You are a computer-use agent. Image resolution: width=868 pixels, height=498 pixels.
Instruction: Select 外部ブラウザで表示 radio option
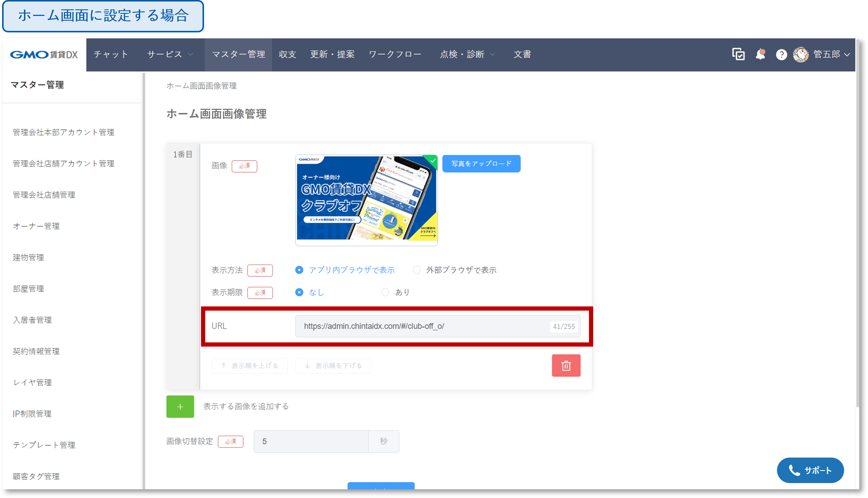tap(416, 270)
